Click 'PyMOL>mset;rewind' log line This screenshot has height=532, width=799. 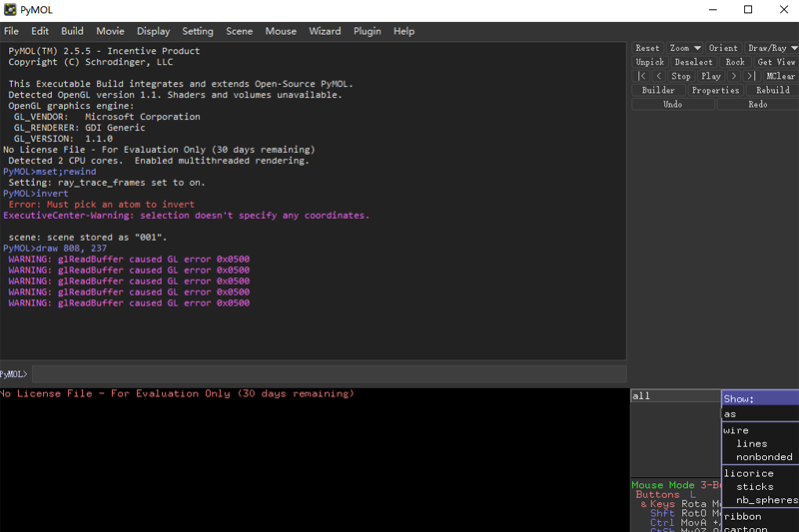click(49, 172)
